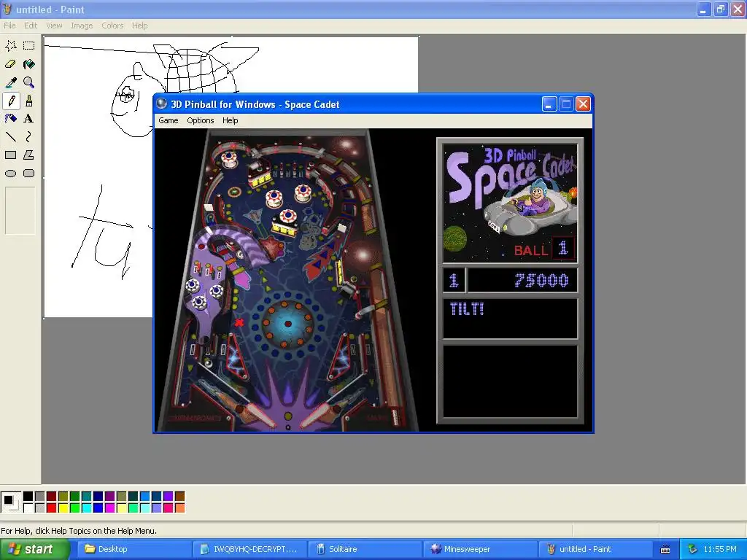Pick the bright red color swatch
Viewport: 747px width, 560px height.
[52, 508]
